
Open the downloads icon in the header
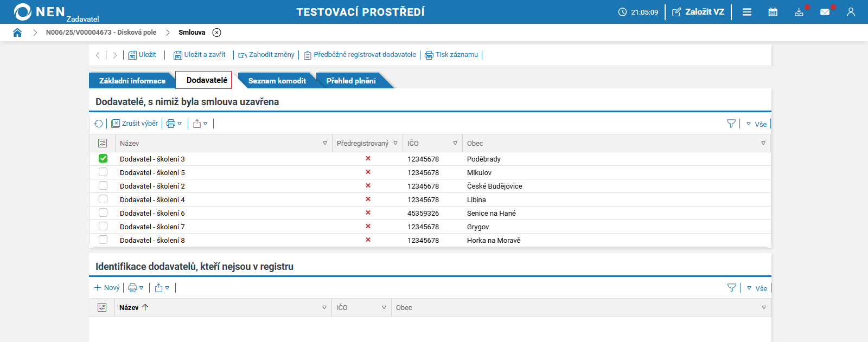point(799,12)
